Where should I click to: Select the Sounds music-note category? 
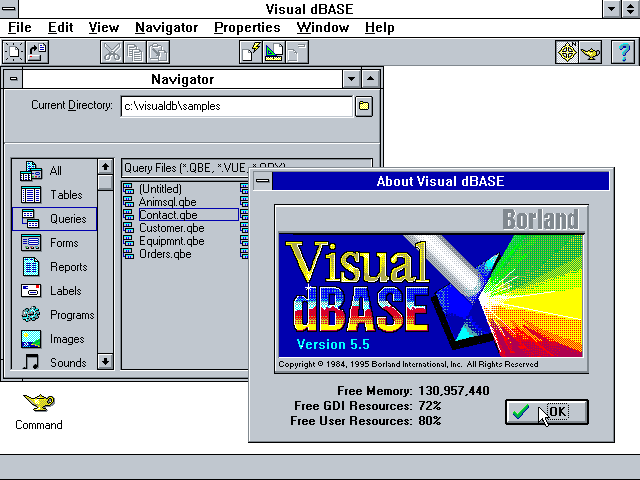click(x=54, y=362)
